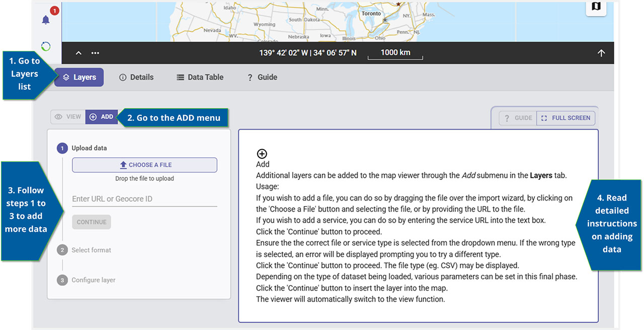Open the basemap selector map icon

click(596, 6)
